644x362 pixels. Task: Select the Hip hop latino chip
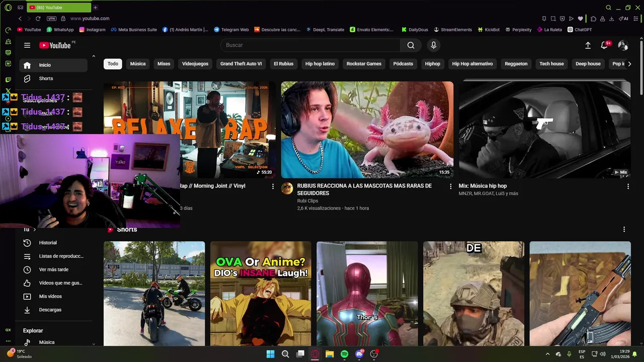click(x=320, y=64)
